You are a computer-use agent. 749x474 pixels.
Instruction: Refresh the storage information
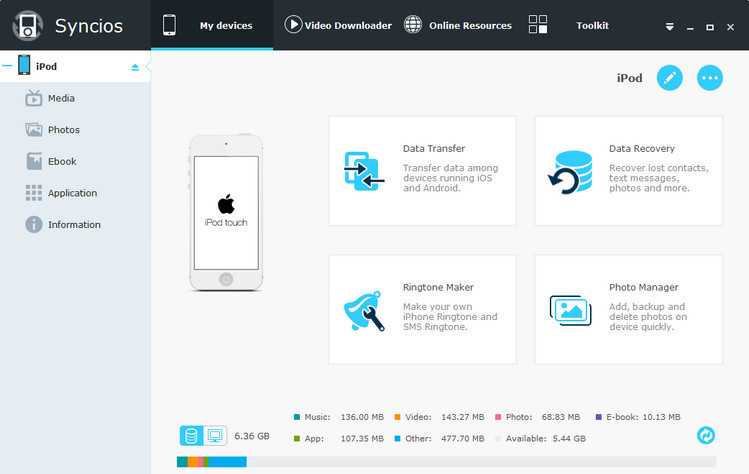click(x=706, y=435)
